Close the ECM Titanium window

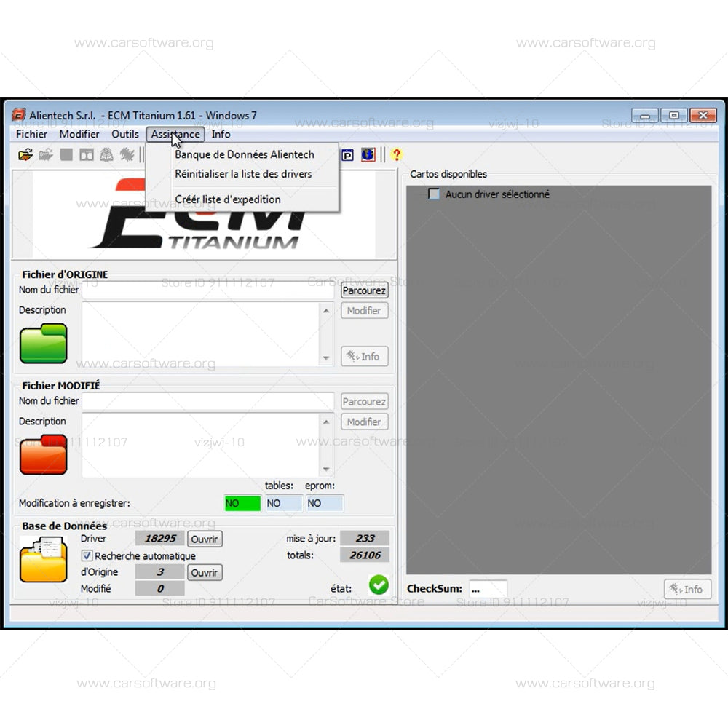[x=703, y=115]
